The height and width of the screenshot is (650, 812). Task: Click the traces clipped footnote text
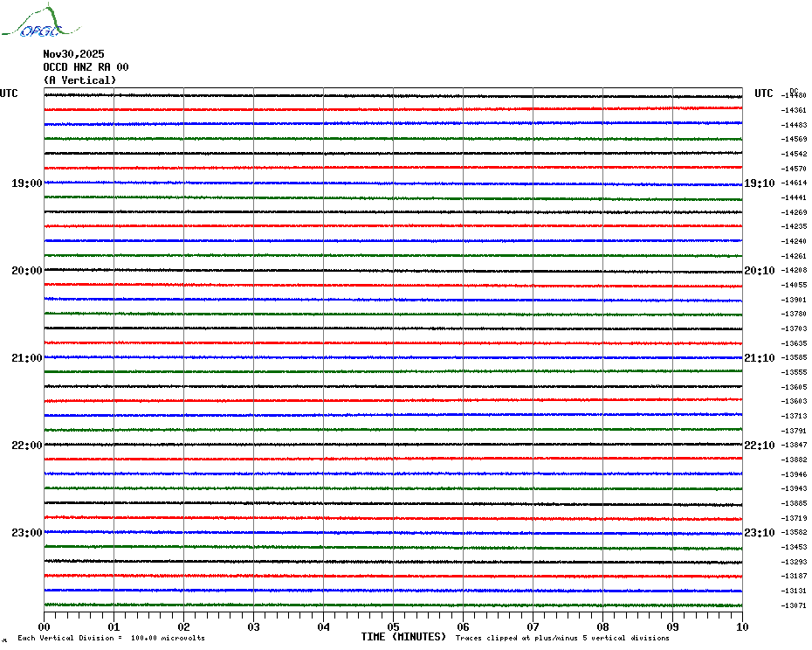click(x=562, y=638)
